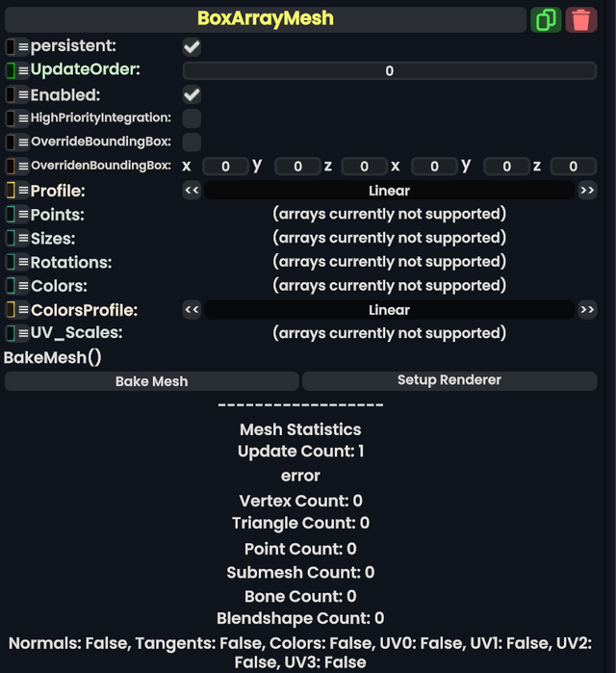Click the green duplicate component icon

(x=546, y=19)
